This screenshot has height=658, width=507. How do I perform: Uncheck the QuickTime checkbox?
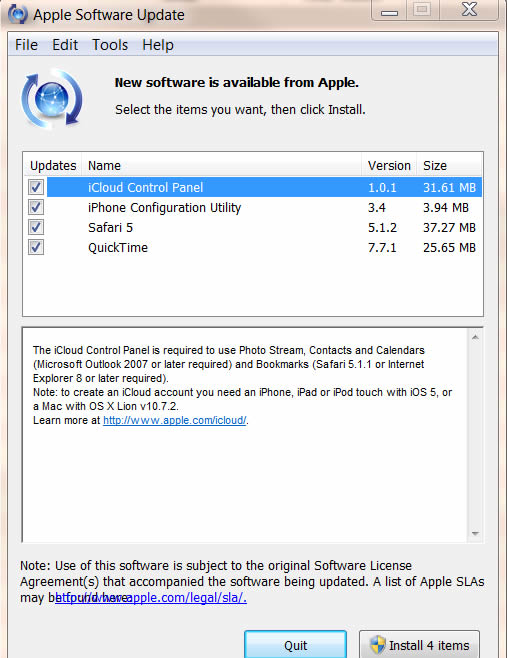(x=36, y=247)
